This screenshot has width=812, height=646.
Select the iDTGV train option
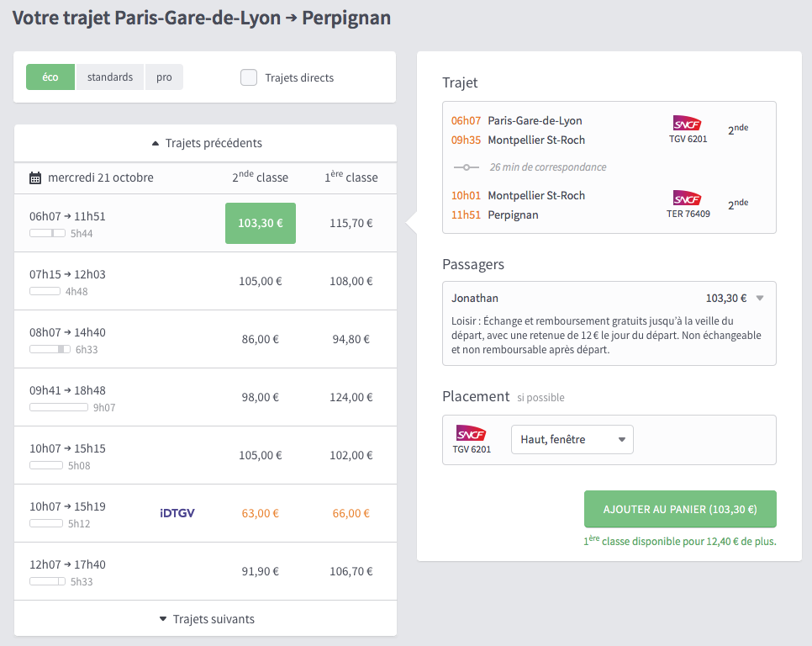(177, 513)
